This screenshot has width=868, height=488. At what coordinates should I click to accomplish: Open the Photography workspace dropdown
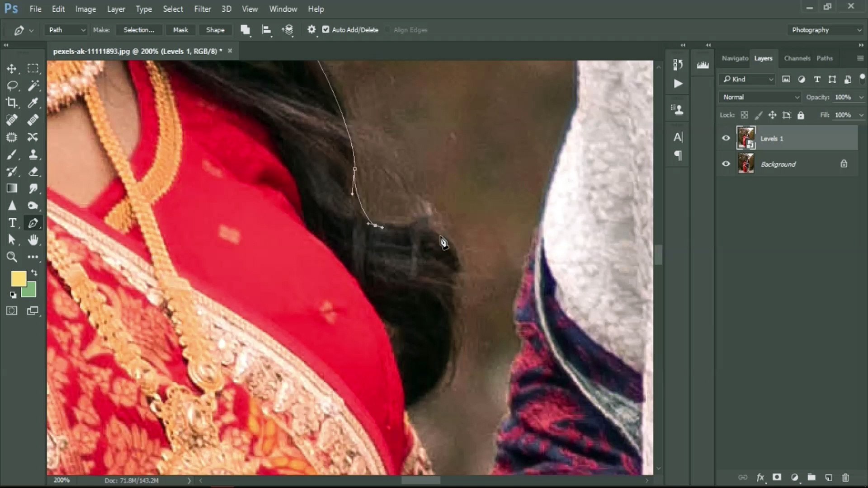(x=826, y=29)
